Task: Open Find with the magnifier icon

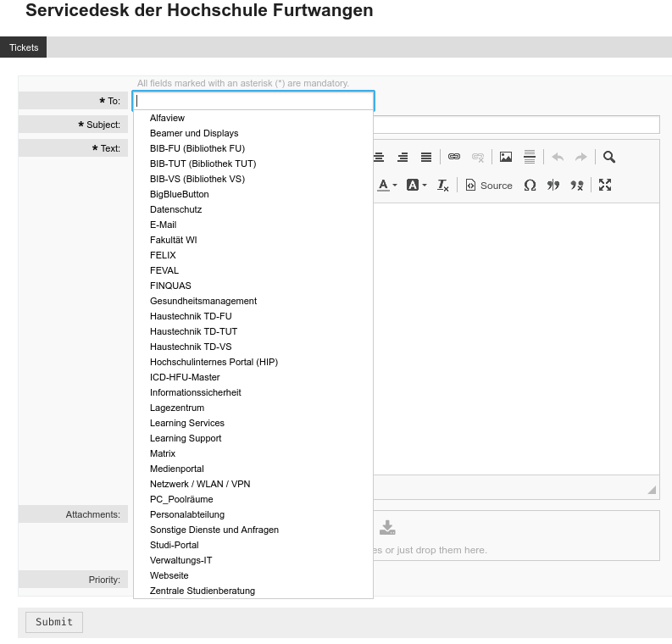Action: 609,158
